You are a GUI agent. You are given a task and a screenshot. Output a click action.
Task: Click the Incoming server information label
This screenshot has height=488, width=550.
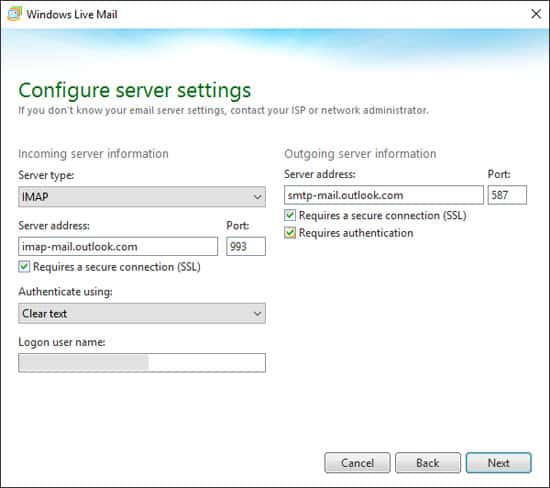pos(93,154)
